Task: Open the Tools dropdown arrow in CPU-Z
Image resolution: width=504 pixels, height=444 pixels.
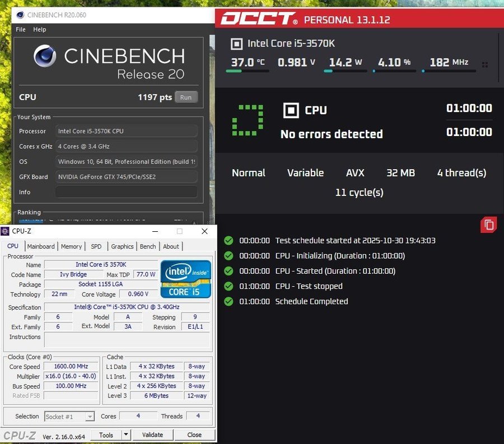Action: click(x=126, y=434)
